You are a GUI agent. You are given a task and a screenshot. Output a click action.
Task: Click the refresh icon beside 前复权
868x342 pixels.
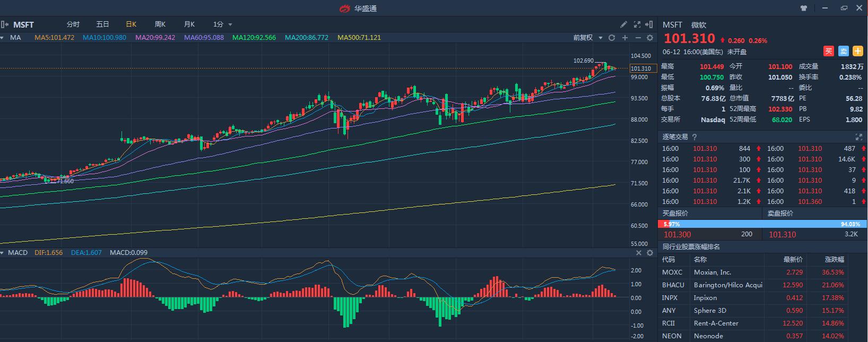[x=612, y=38]
